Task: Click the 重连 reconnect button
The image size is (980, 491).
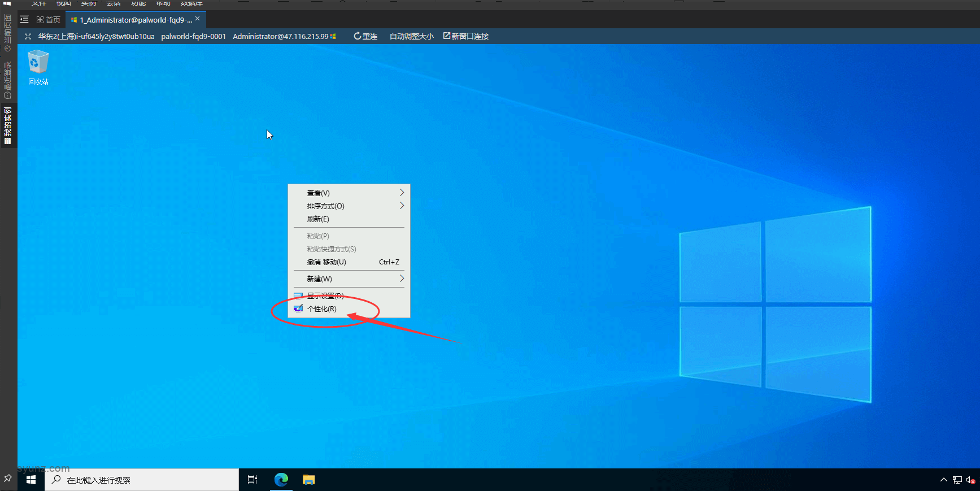Action: [365, 36]
